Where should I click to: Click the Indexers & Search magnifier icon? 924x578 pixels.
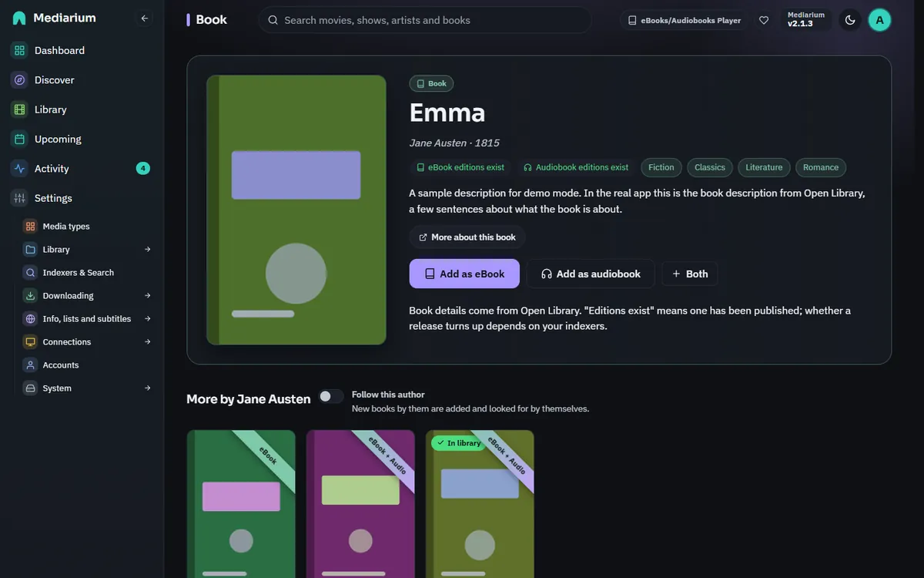[x=30, y=273]
